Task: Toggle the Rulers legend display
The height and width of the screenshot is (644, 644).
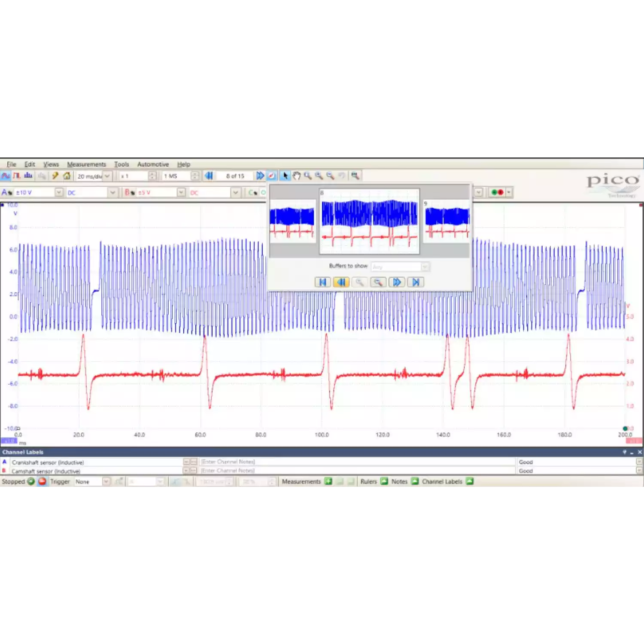Action: click(x=384, y=481)
